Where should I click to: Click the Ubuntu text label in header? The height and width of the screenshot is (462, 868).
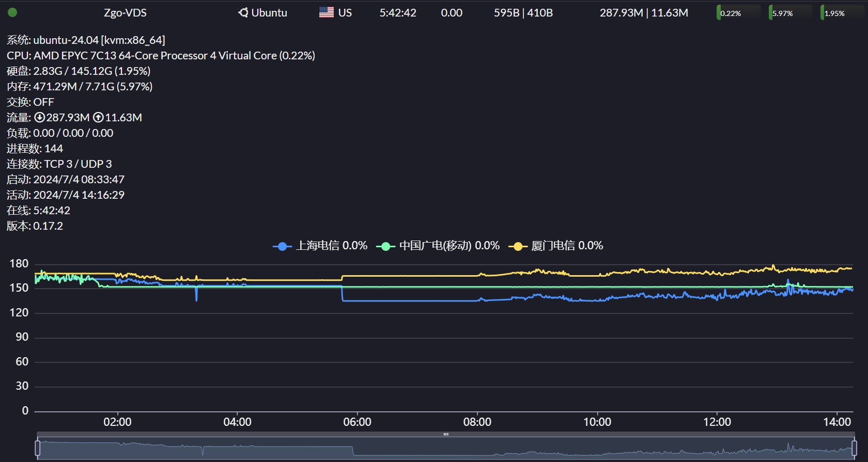[x=269, y=13]
